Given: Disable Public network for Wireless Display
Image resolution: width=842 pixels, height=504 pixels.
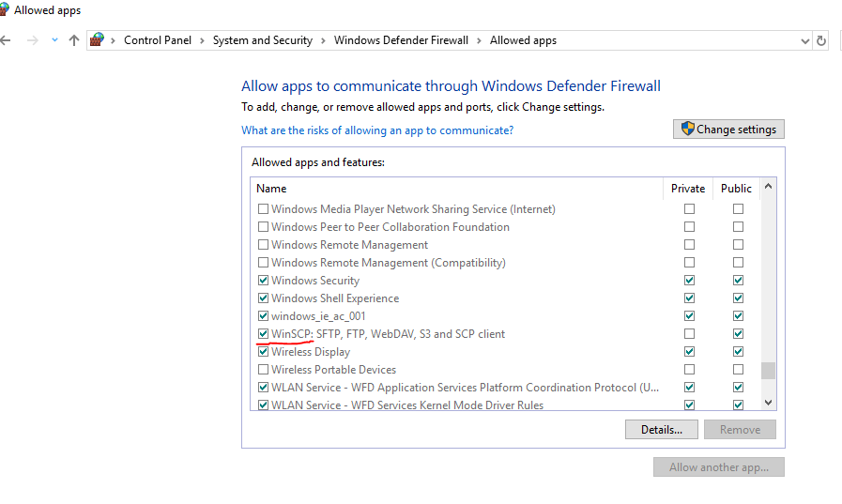Looking at the screenshot, I should [739, 352].
